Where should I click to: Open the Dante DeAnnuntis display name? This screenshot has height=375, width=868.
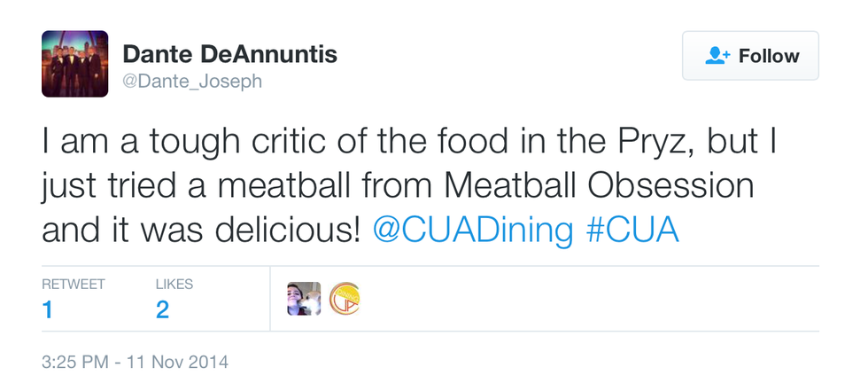pos(229,53)
